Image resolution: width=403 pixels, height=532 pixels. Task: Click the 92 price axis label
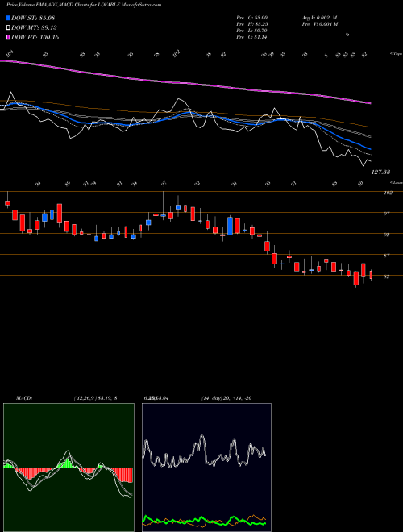(386, 235)
